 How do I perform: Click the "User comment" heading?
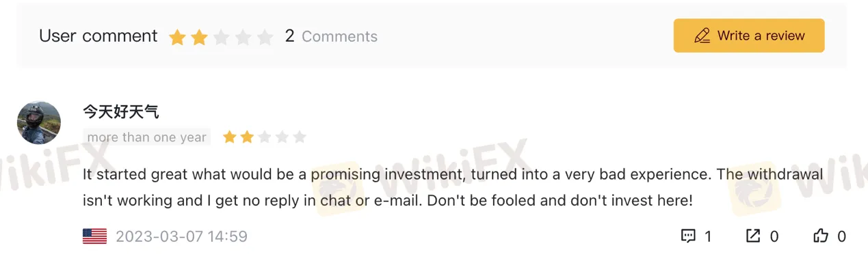coord(98,36)
